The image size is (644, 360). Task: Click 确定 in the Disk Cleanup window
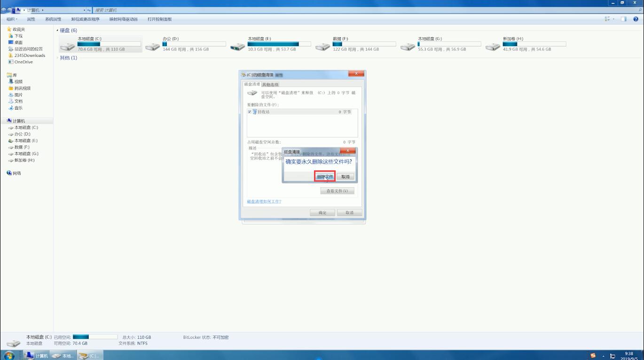(x=322, y=213)
